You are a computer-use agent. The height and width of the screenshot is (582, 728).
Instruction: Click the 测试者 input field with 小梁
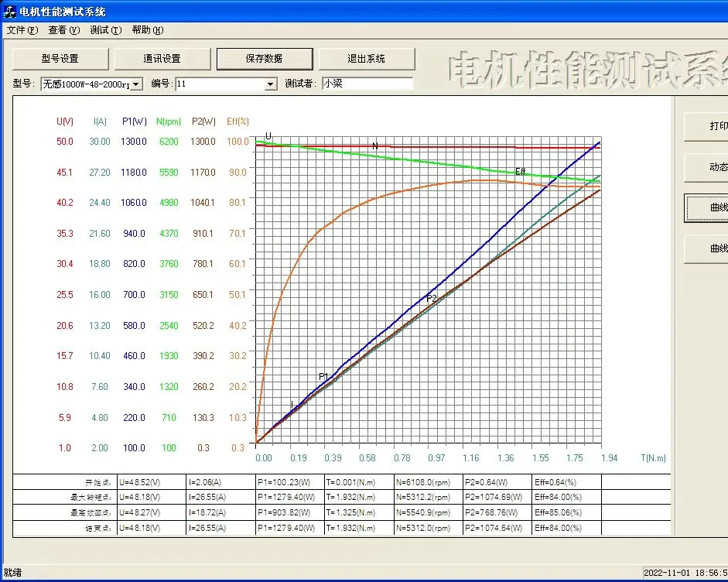tap(367, 84)
